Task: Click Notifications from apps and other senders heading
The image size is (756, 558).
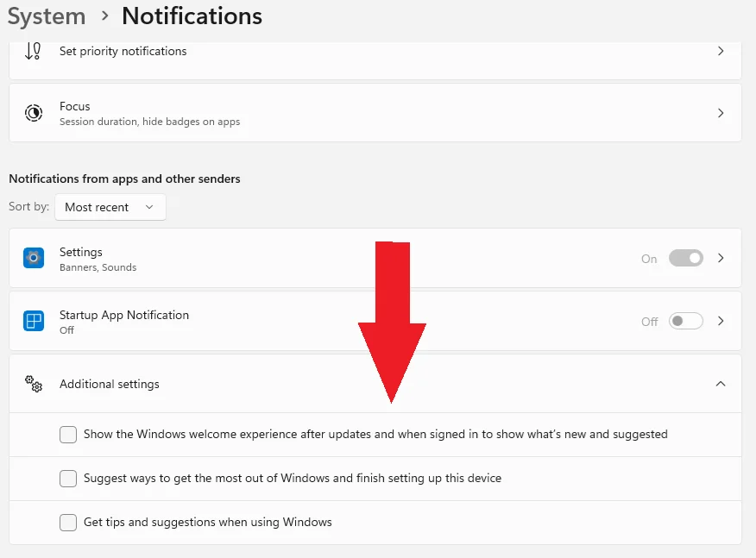Action: tap(124, 179)
